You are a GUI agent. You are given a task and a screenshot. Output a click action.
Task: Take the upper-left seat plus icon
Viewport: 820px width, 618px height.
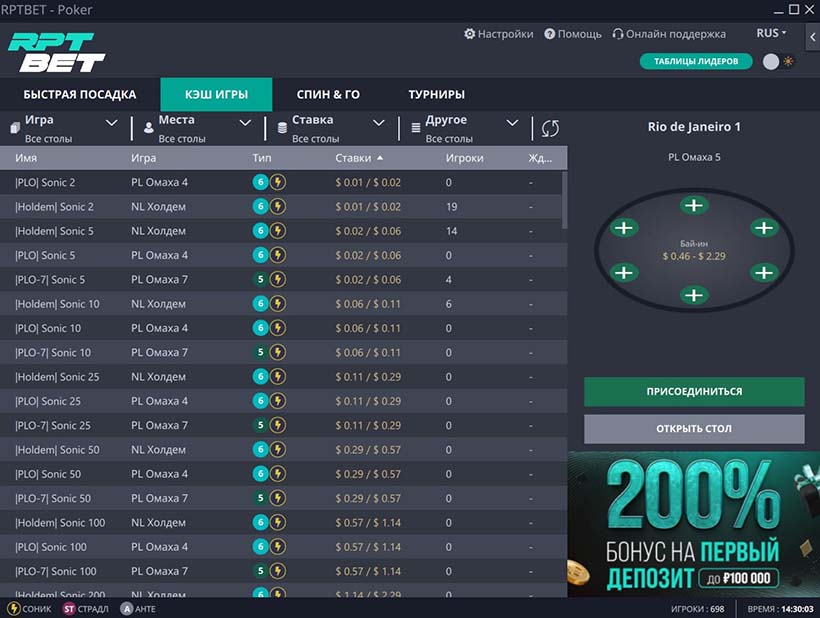click(623, 228)
